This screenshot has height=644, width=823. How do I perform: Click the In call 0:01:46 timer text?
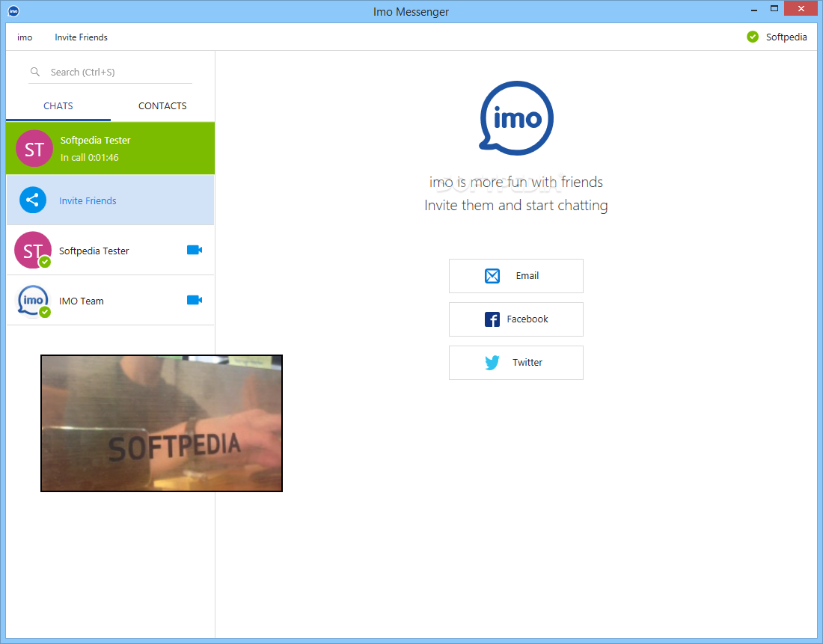[89, 158]
